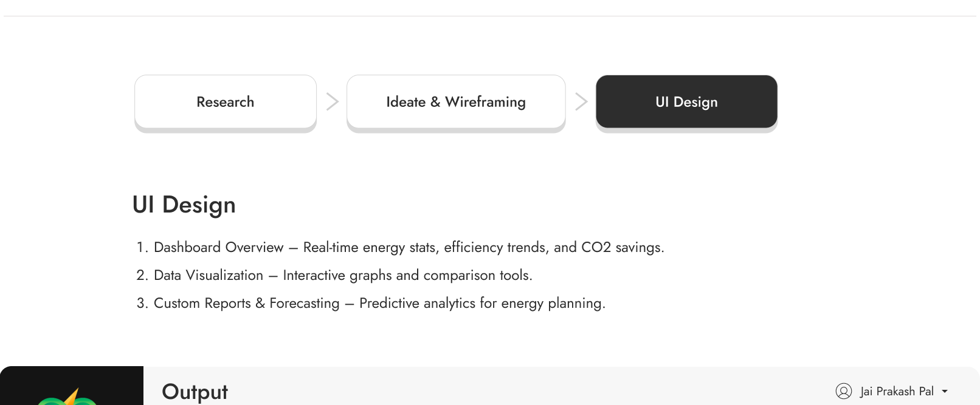
Task: Click the UI Design section heading
Action: 184,205
